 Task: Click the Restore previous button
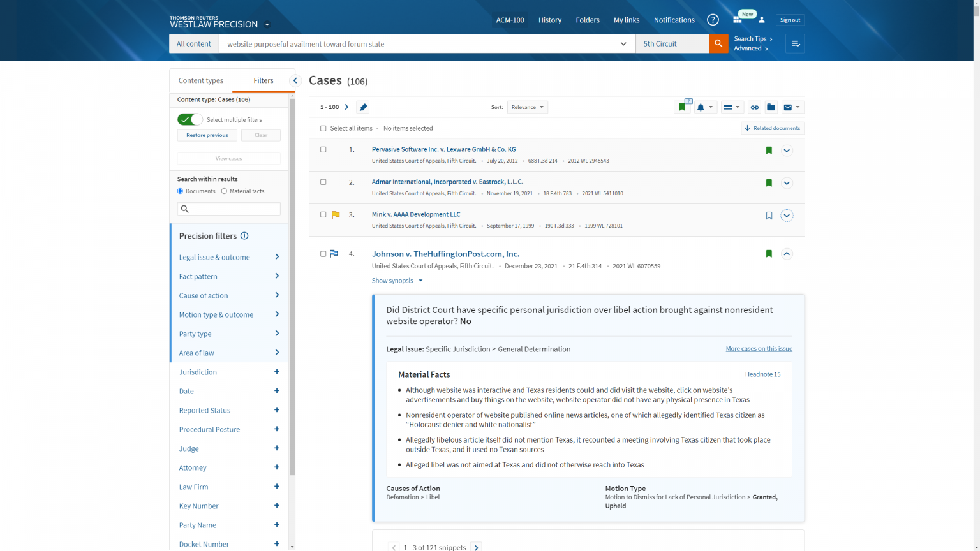click(207, 135)
